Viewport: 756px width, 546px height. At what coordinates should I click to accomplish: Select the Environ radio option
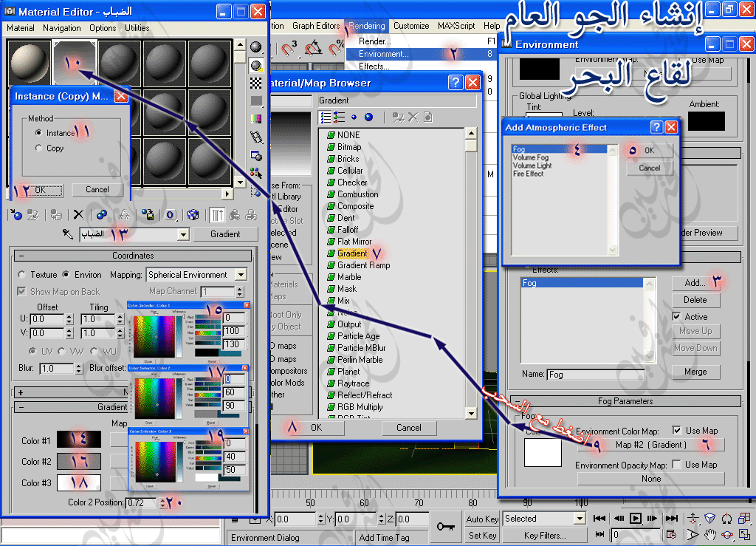click(66, 274)
